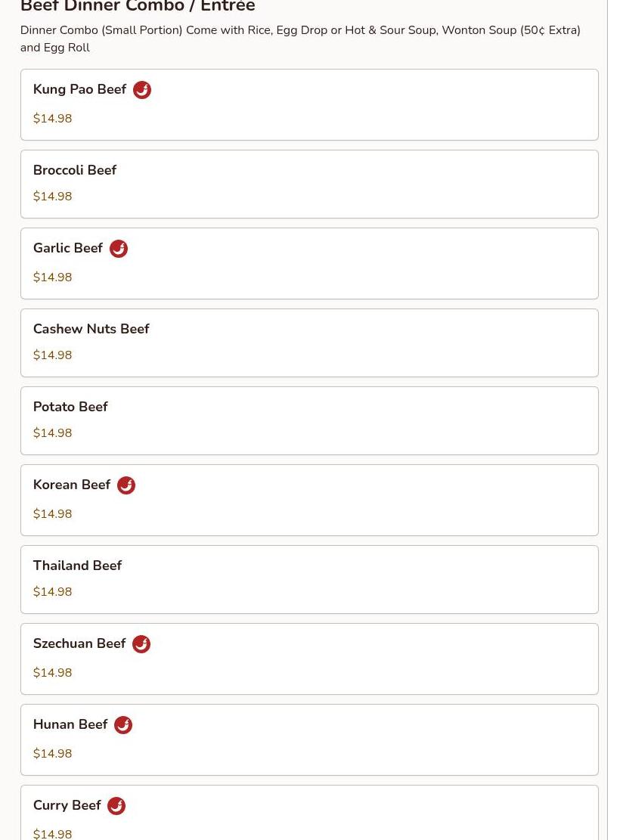Screen dimensions: 623x840
Task: Click the Beef Dinner Combo / Entrée heading
Action: click(138, 5)
